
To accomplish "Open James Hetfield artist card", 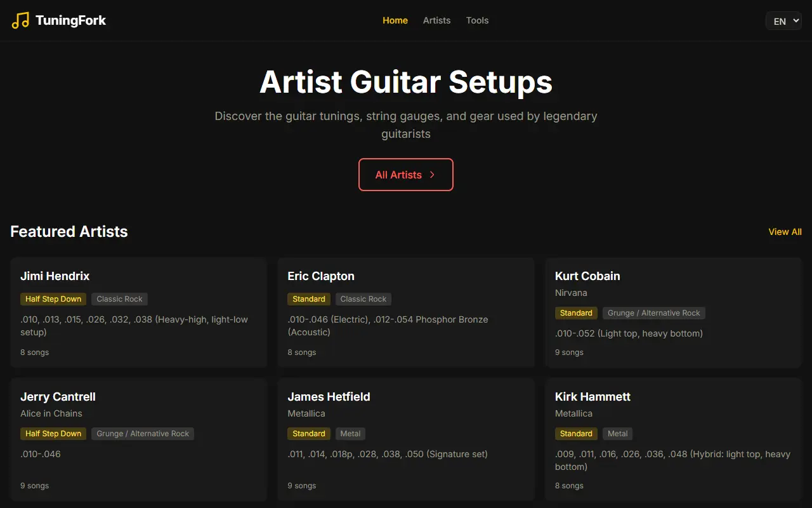I will 406,439.
